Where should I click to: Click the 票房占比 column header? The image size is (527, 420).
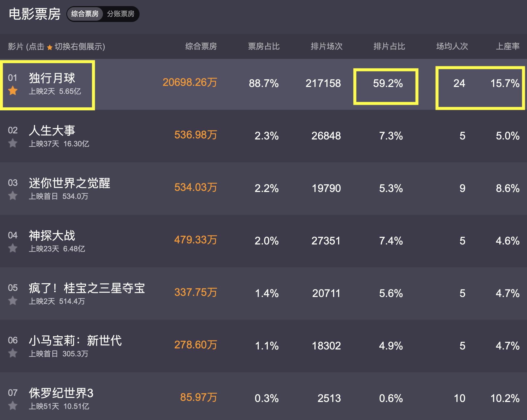(x=263, y=46)
